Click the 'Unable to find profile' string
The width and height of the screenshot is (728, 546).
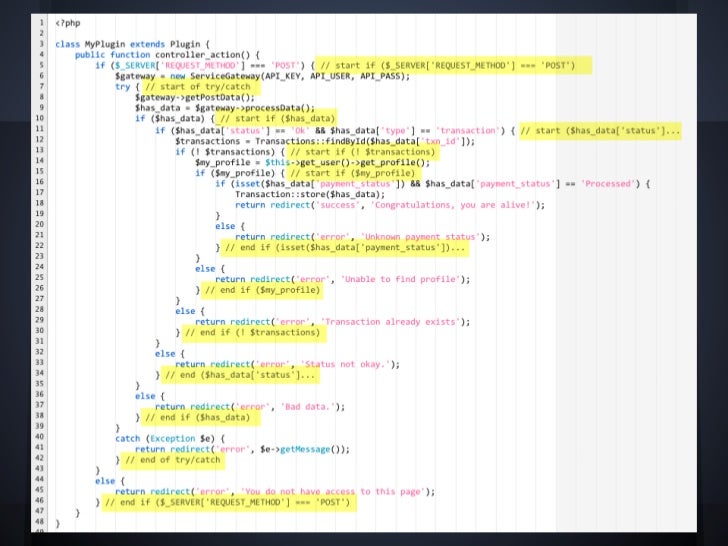(400, 280)
